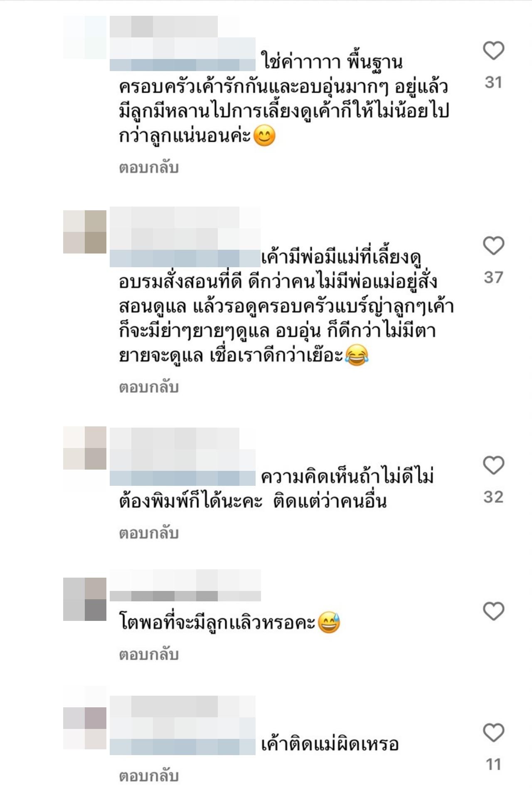Open avatar of the โตพอที่จะมีลูก commenter
This screenshot has width=532, height=795.
[85, 599]
